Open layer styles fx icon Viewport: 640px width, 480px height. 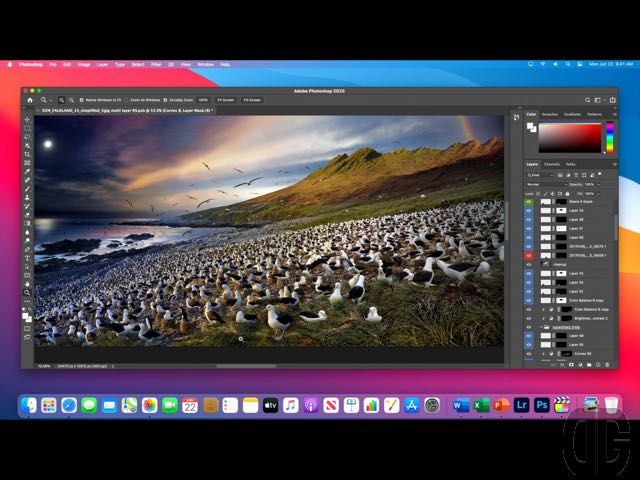(x=562, y=364)
